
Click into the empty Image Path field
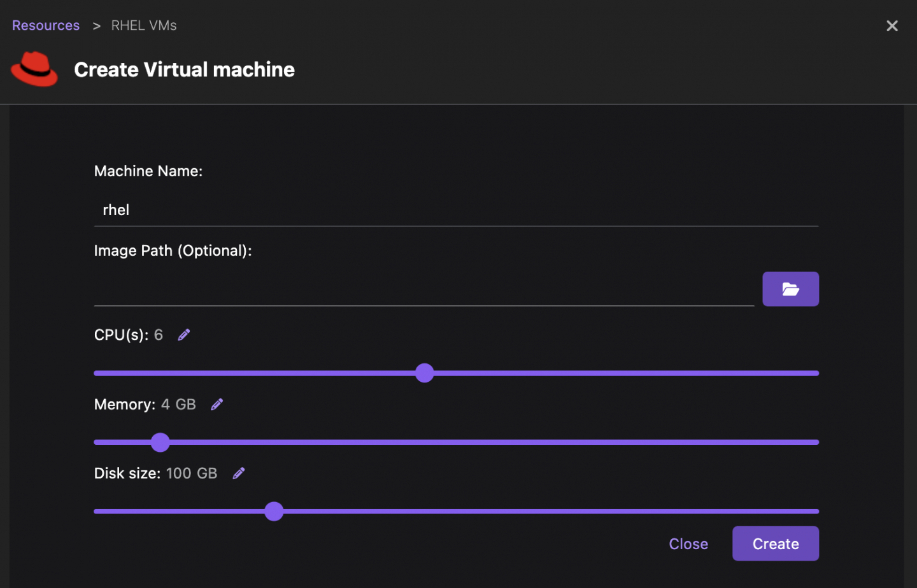click(x=423, y=290)
